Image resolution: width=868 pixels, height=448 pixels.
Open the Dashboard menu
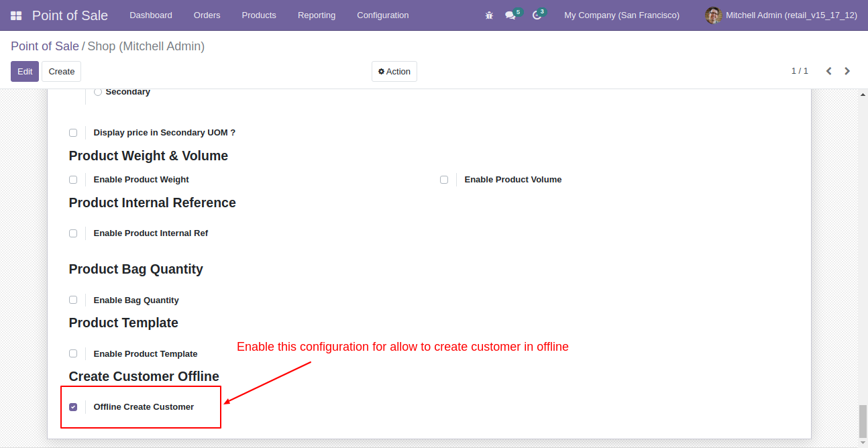151,15
